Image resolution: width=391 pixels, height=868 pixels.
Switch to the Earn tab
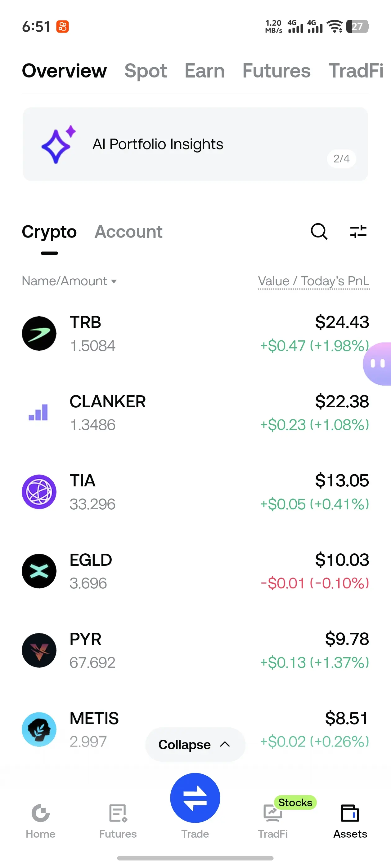(x=204, y=71)
